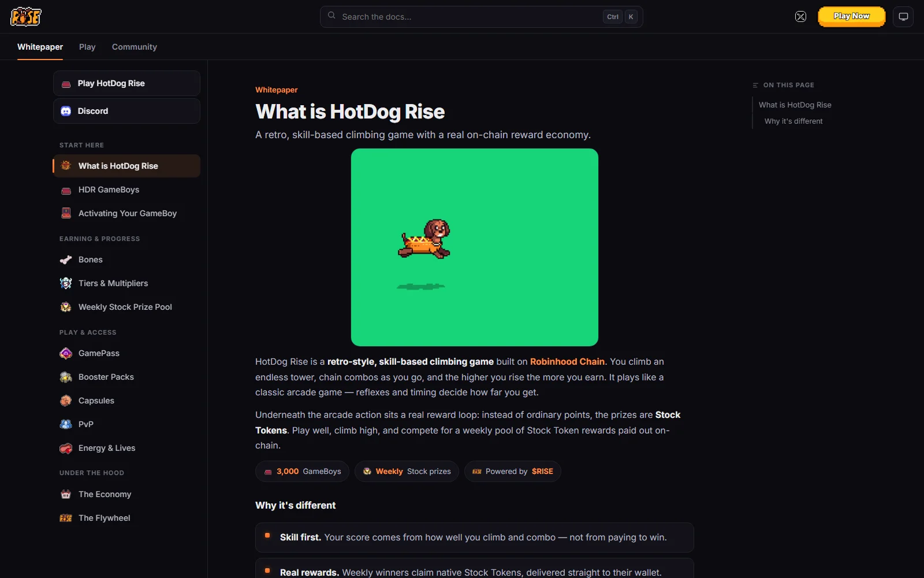Click the START HERE section label
Viewport: 924px width, 578px height.
point(81,145)
